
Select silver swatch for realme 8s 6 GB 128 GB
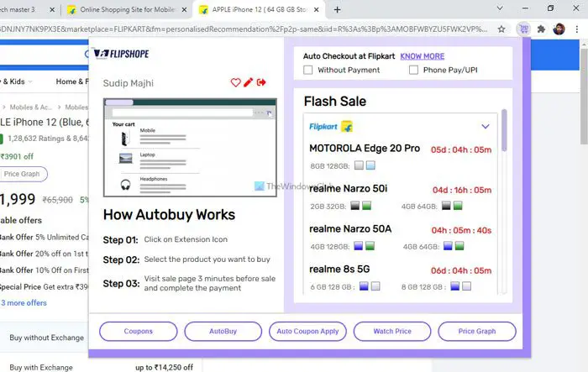[x=375, y=286]
